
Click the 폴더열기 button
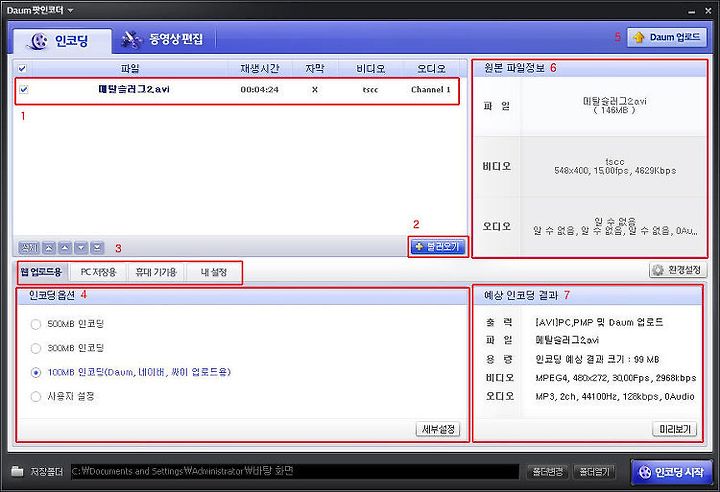pyautogui.click(x=595, y=471)
